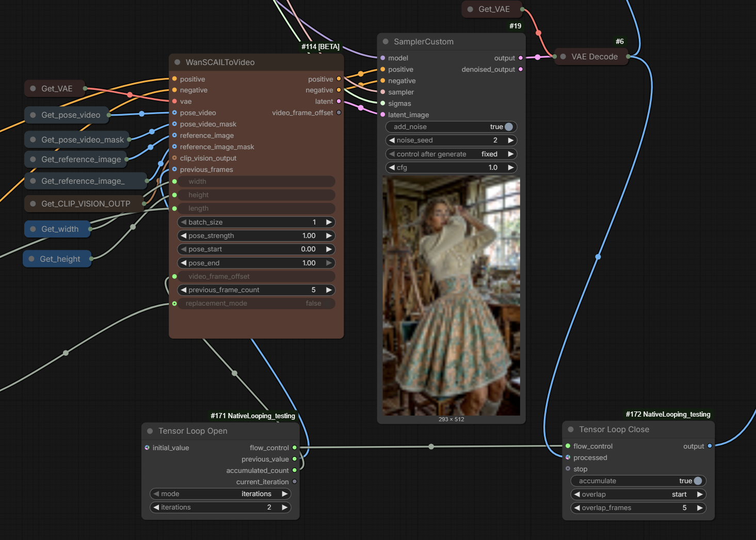
Task: Collapse the Tensor Loop Open node dot
Action: (x=150, y=431)
